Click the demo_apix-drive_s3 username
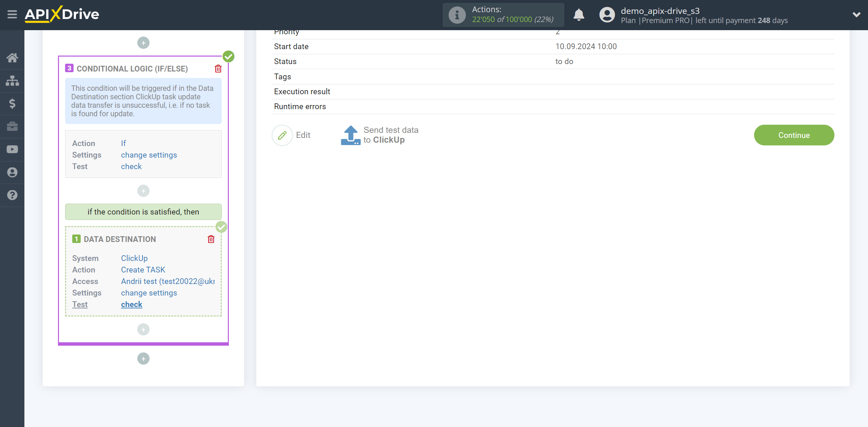This screenshot has width=868, height=427. click(x=660, y=11)
